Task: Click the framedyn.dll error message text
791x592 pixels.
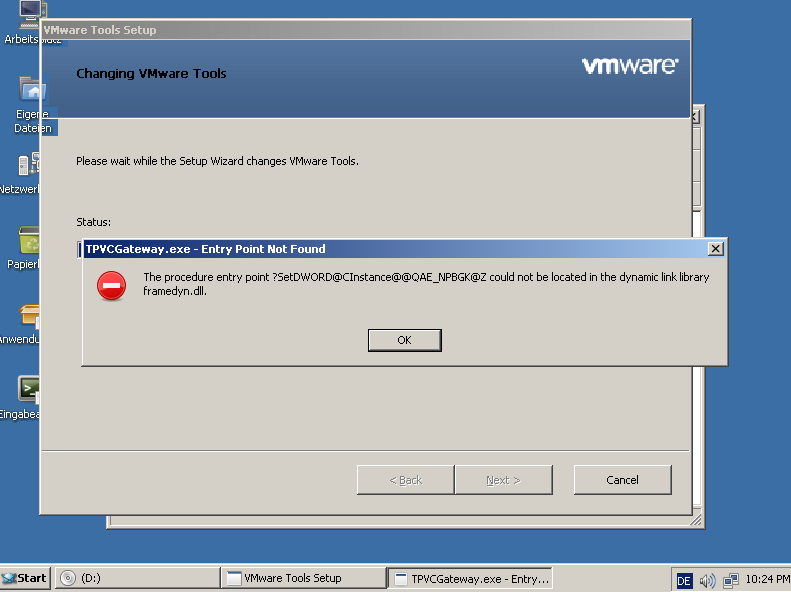Action: (x=426, y=284)
